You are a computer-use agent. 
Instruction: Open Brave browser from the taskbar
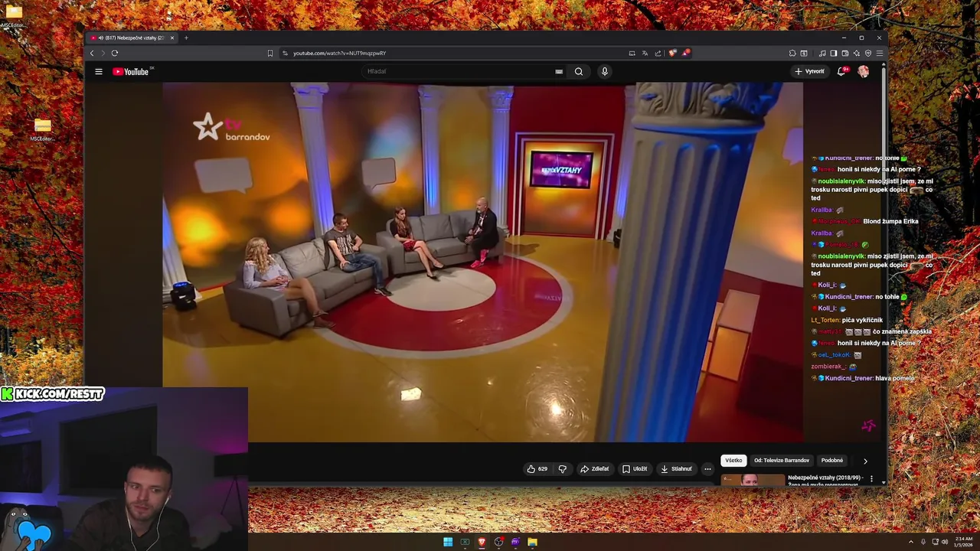[482, 542]
